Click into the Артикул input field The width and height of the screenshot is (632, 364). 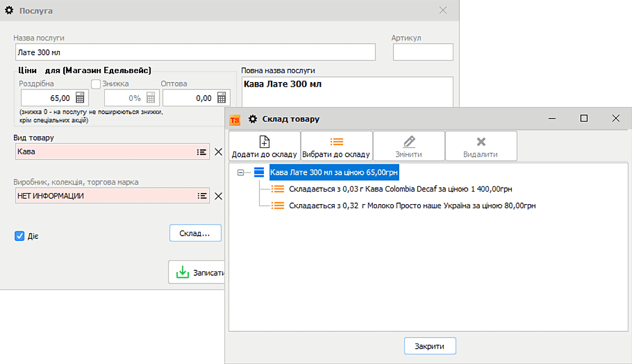[x=423, y=52]
